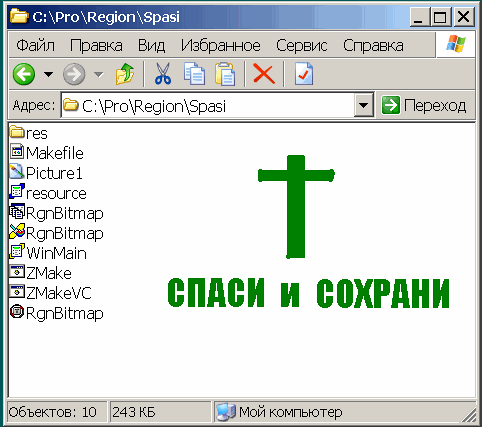Open the Back button history dropdown arrow
The height and width of the screenshot is (427, 482).
[x=49, y=74]
